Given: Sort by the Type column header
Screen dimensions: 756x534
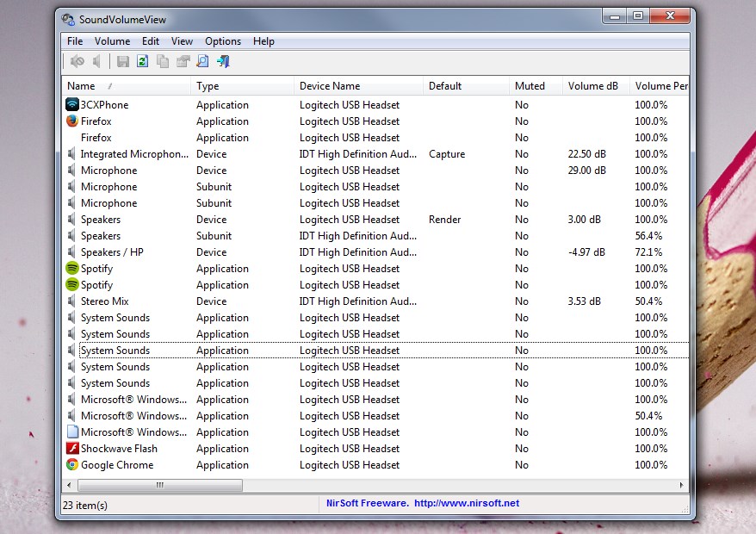Looking at the screenshot, I should click(x=242, y=86).
